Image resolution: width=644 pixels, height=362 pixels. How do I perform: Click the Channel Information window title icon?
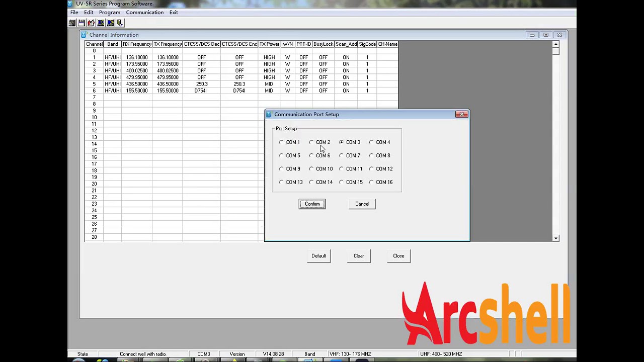84,35
